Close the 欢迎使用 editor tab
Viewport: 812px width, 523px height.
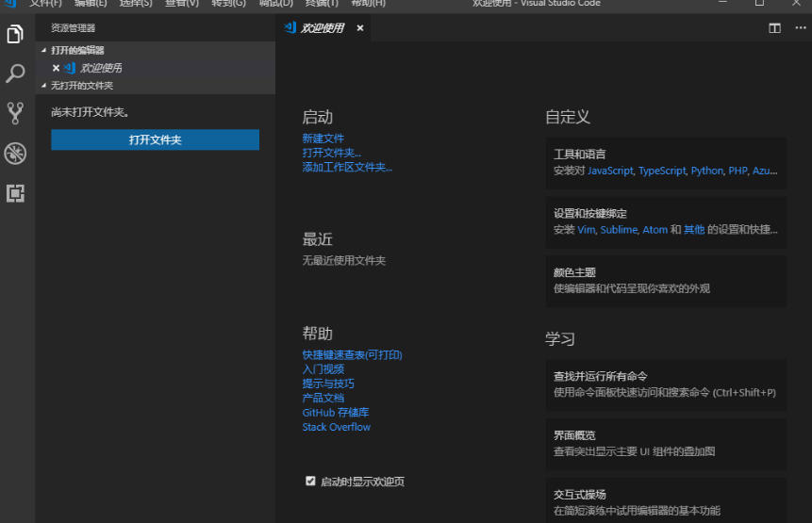[x=359, y=28]
